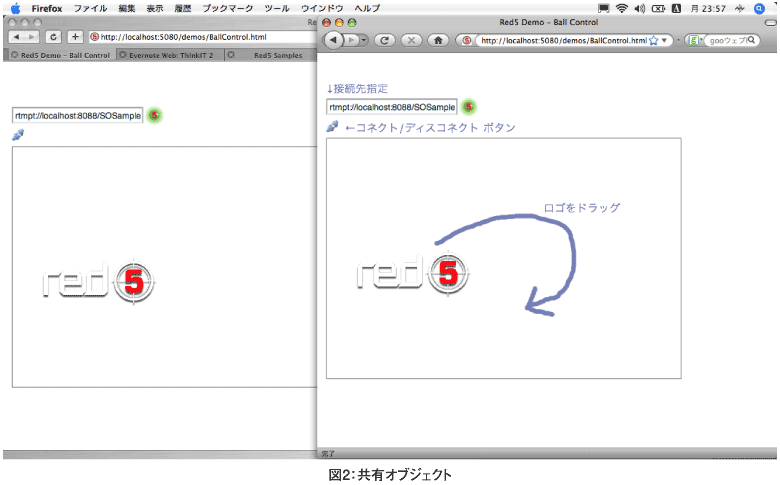Screen dimensions: 780x485
Task: Click the Red5 logo in front window
Action: coord(413,273)
